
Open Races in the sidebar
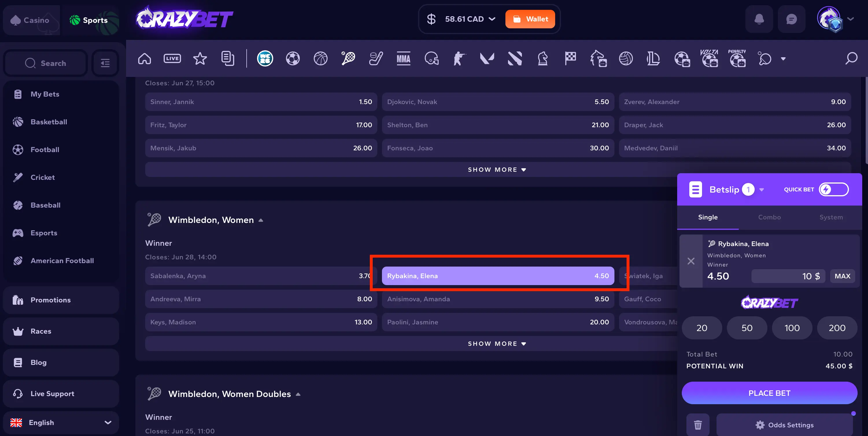[x=61, y=331]
